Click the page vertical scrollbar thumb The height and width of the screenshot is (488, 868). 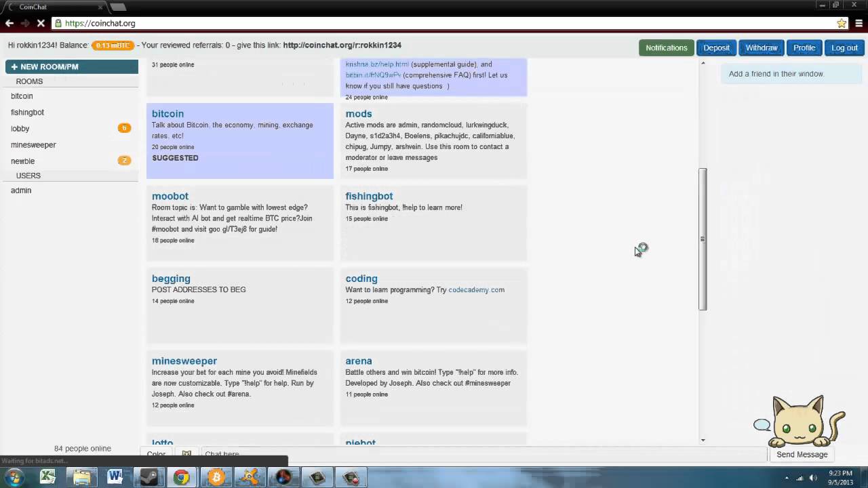coord(703,239)
